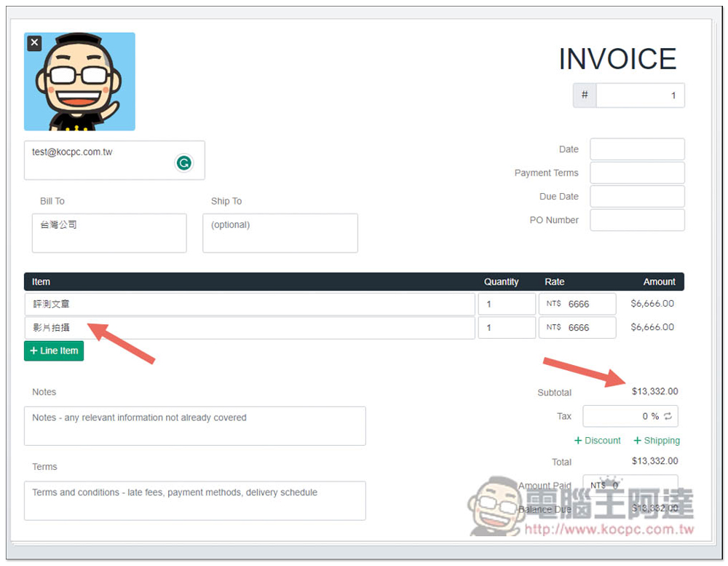
Task: Edit the invoice number field
Action: (640, 95)
